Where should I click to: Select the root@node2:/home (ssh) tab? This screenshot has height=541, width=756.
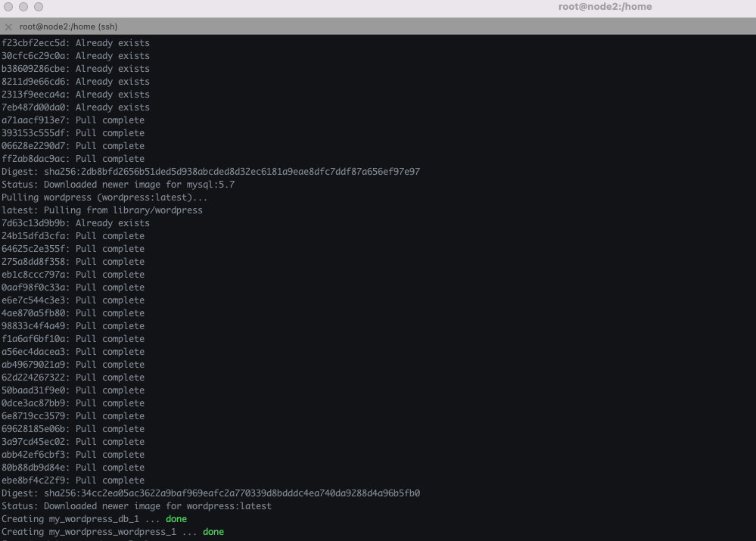pyautogui.click(x=68, y=26)
